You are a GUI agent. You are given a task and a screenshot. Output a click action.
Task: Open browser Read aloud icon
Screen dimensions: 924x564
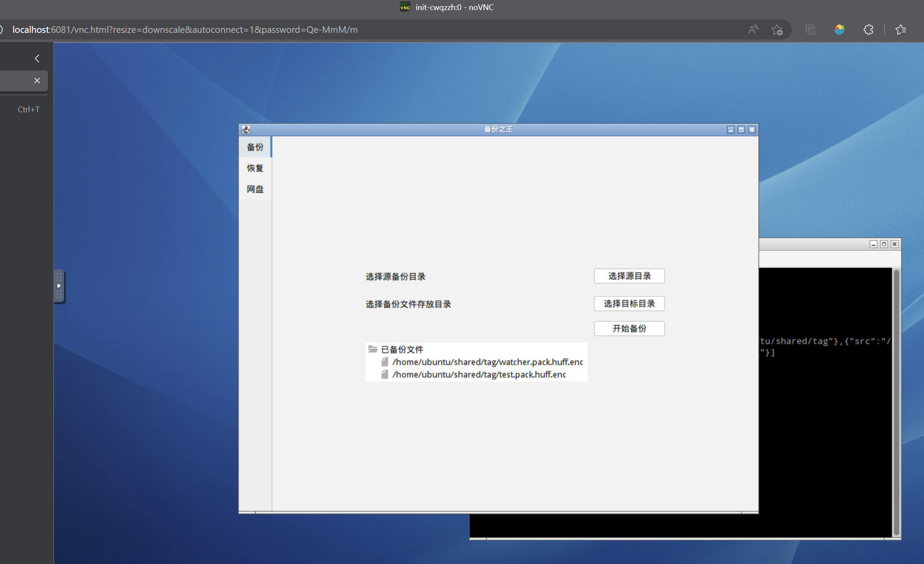(753, 30)
